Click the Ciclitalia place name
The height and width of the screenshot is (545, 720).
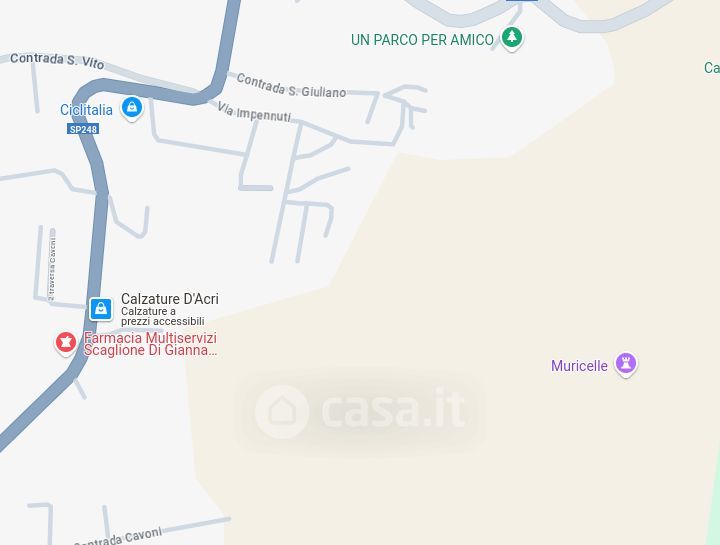click(x=86, y=110)
